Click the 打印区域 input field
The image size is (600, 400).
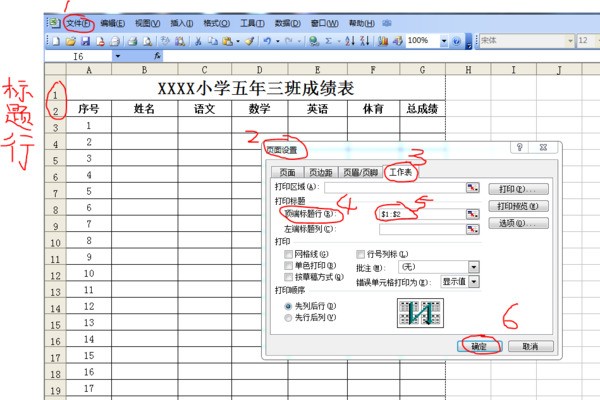click(x=395, y=187)
